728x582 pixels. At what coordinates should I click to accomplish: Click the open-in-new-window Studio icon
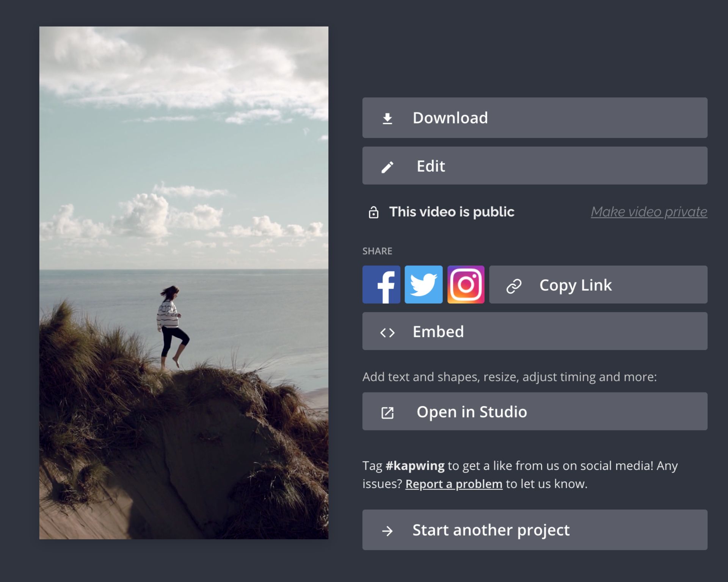click(x=387, y=413)
